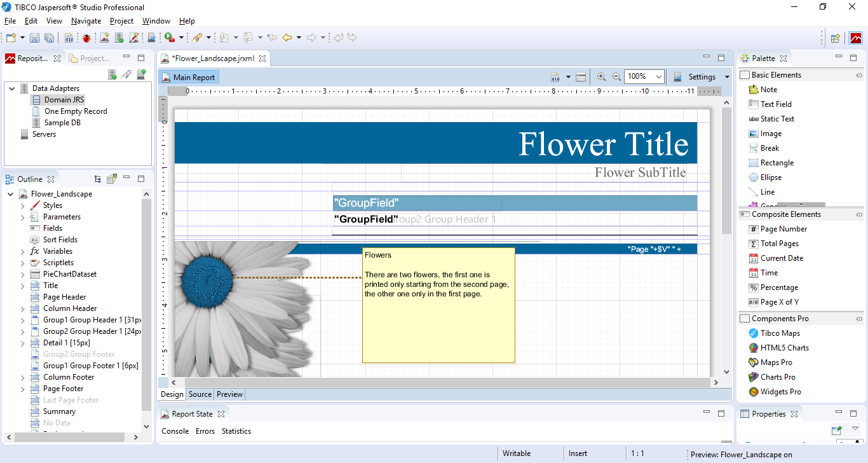868x463 pixels.
Task: Open the Navigate menu
Action: click(86, 21)
